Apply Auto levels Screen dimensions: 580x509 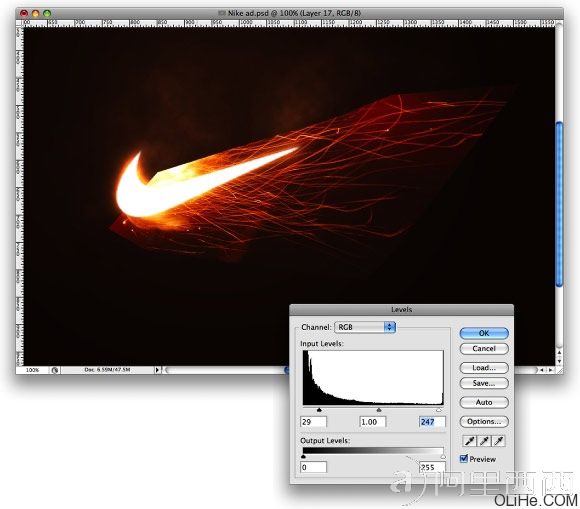coord(484,402)
